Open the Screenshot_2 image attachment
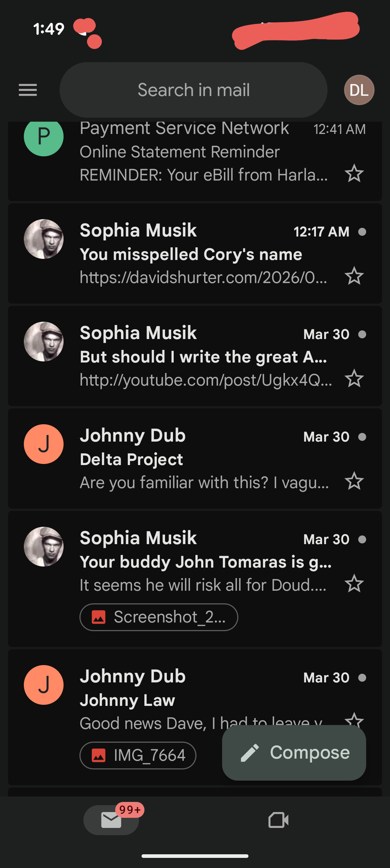The width and height of the screenshot is (390, 868). [x=159, y=617]
